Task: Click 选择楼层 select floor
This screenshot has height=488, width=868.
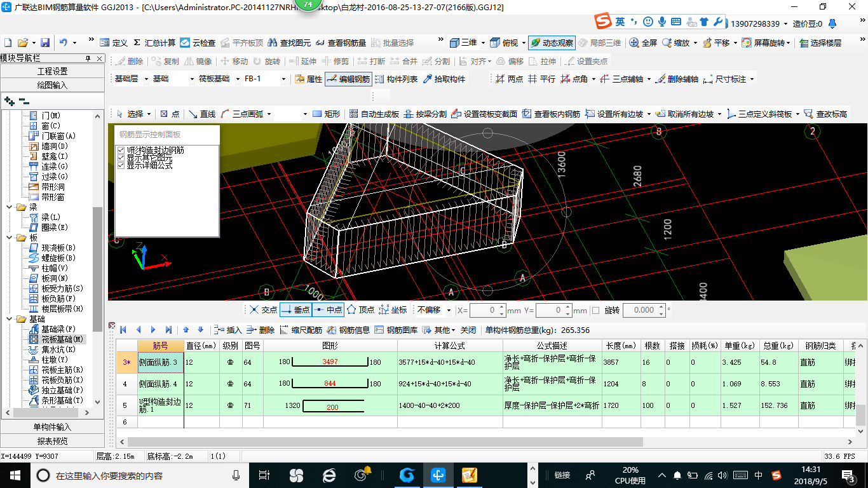Action: click(x=820, y=43)
